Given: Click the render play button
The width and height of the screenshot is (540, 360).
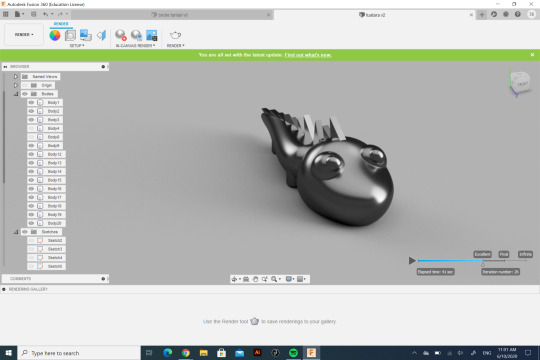Looking at the screenshot, I should [412, 261].
